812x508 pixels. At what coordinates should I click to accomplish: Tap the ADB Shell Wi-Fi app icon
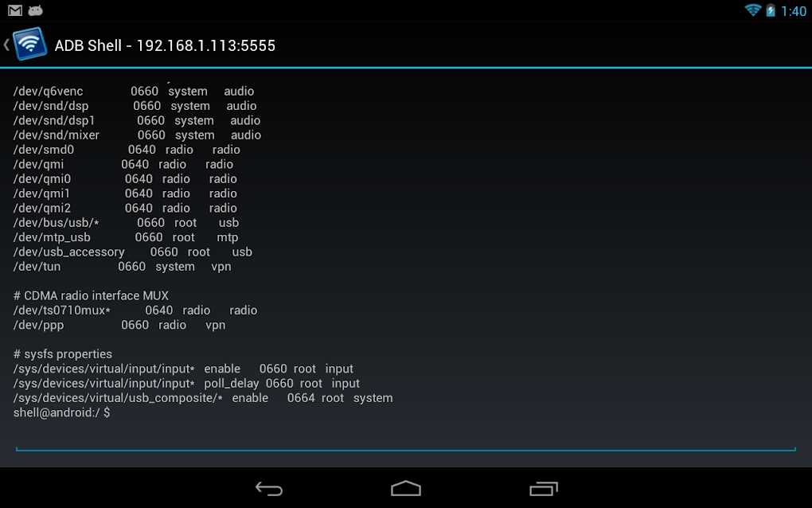[30, 44]
